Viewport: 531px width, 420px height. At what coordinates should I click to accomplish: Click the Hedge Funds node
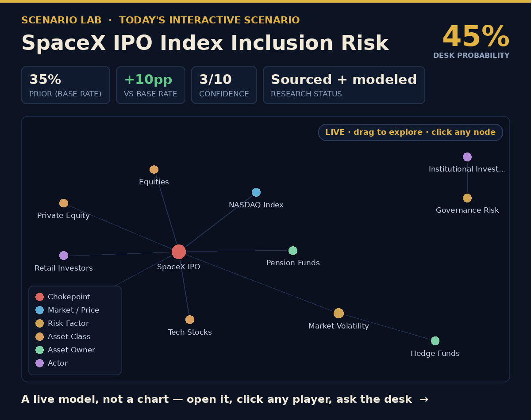tap(435, 341)
